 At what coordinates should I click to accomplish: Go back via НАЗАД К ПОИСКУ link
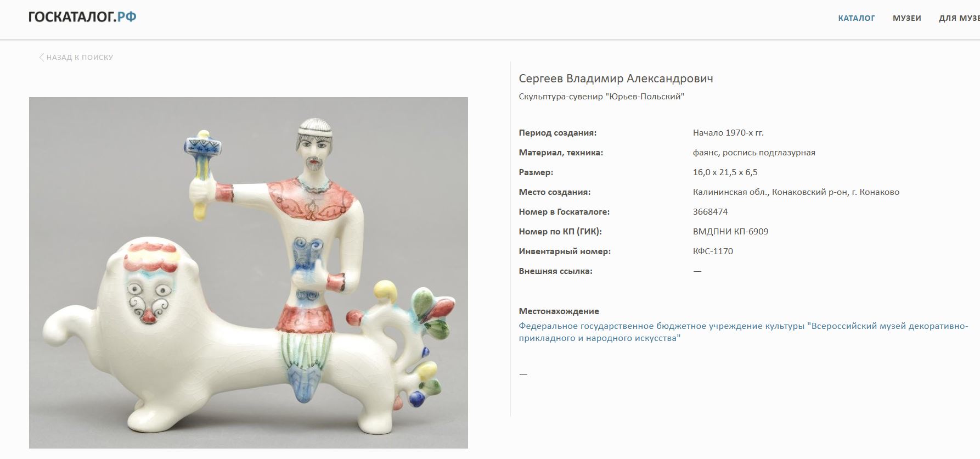[x=76, y=57]
